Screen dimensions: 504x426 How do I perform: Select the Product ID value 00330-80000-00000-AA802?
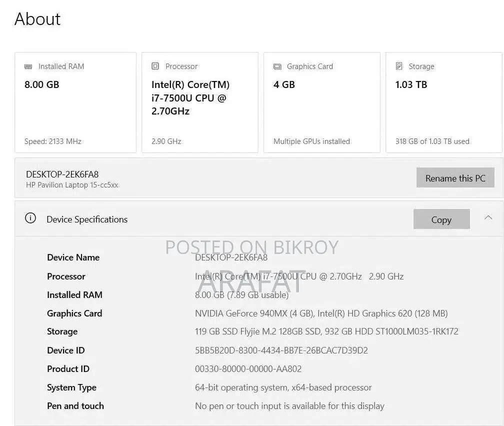pos(248,369)
